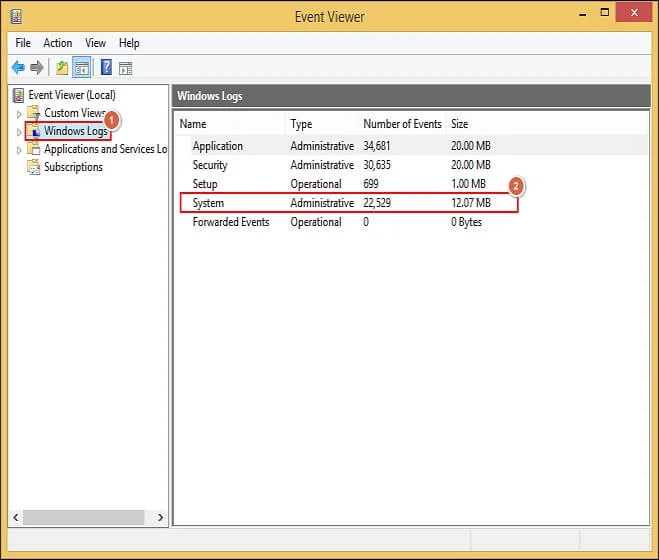Screen dimensions: 659x560
Task: Open the Help menu
Action: (129, 43)
